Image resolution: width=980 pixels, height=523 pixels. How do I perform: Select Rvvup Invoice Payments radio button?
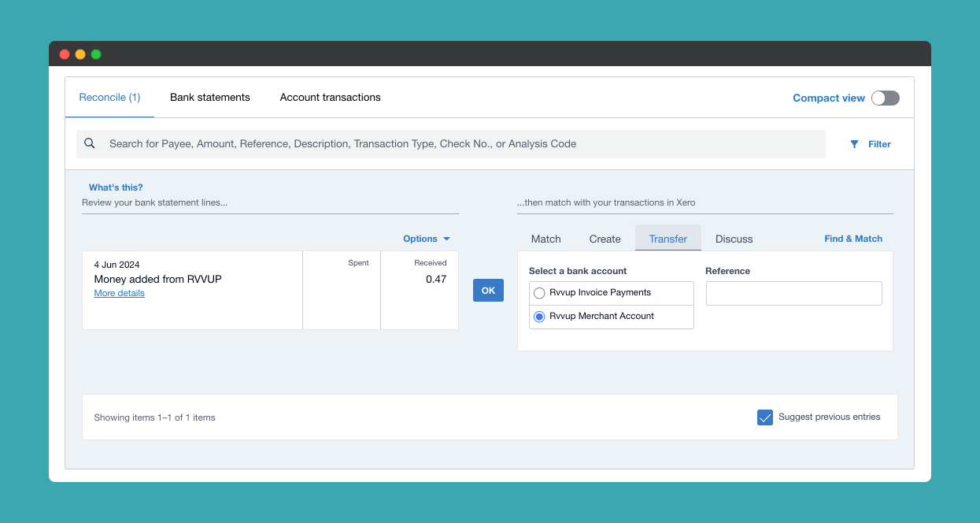[539, 293]
